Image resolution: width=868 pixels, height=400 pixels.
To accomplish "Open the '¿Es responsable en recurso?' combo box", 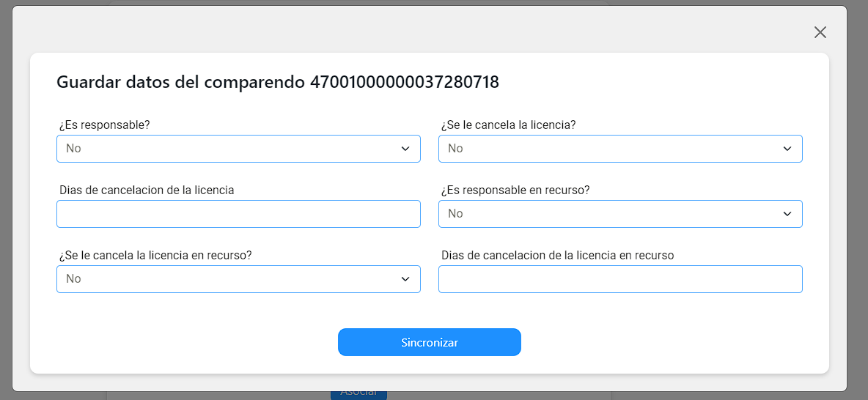I will click(620, 214).
